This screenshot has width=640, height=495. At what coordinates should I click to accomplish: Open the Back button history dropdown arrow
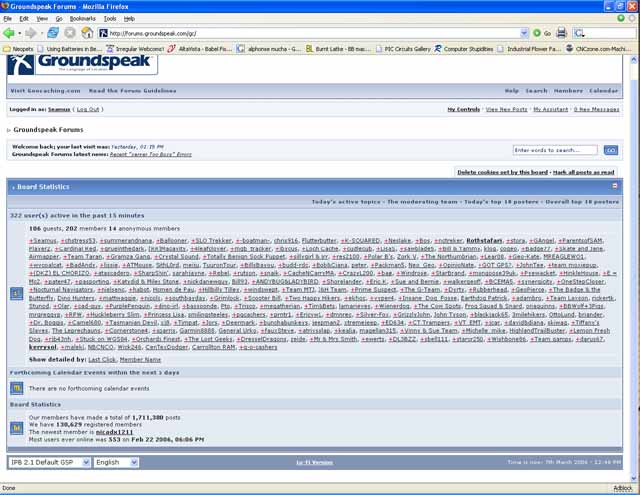[x=20, y=33]
